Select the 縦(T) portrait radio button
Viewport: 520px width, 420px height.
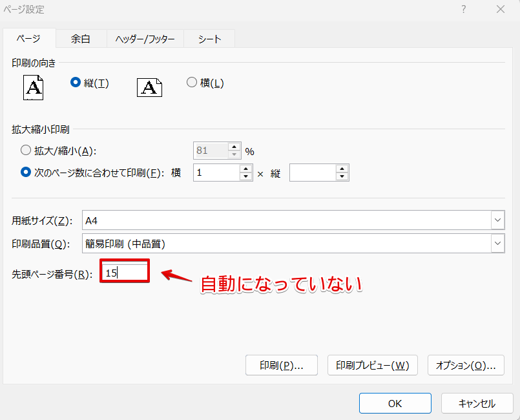point(76,82)
